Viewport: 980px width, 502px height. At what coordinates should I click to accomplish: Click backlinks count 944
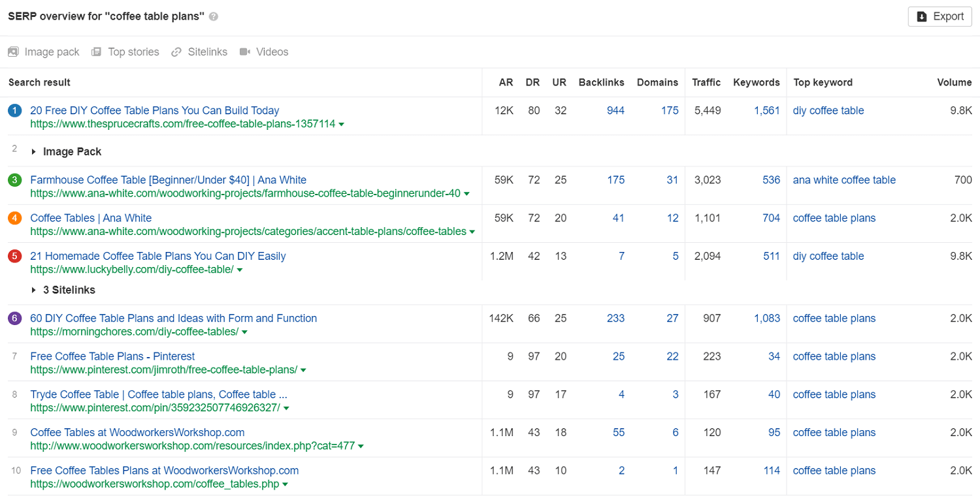615,110
